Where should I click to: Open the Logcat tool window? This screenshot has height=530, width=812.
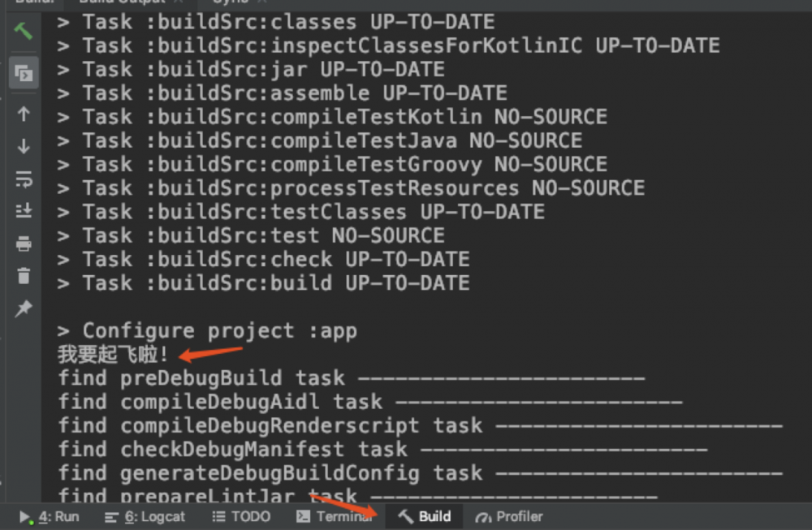tap(145, 516)
